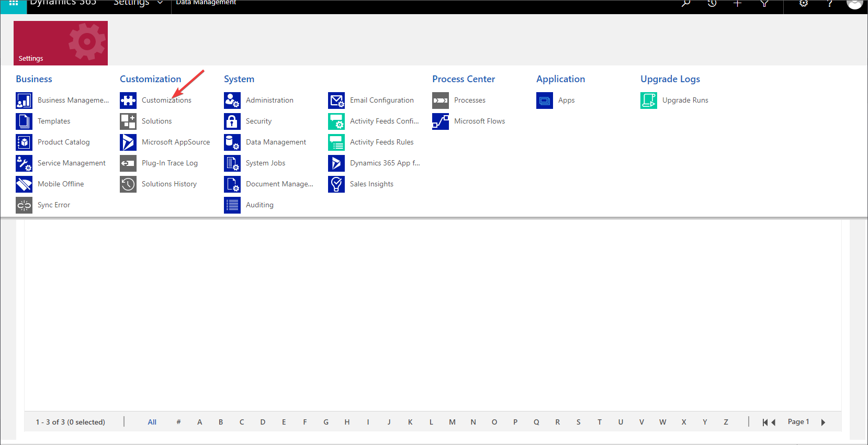
Task: Open the Microsoft Flows link
Action: (x=479, y=121)
